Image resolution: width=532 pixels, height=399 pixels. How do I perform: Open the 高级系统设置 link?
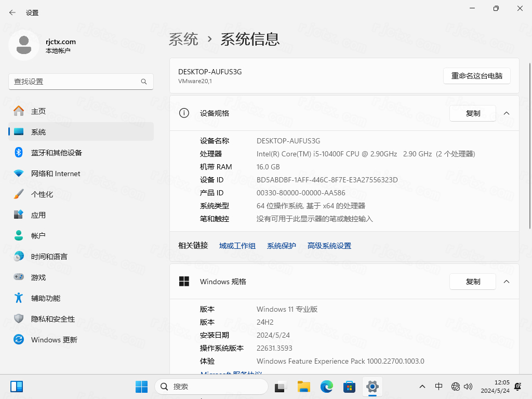pyautogui.click(x=329, y=246)
